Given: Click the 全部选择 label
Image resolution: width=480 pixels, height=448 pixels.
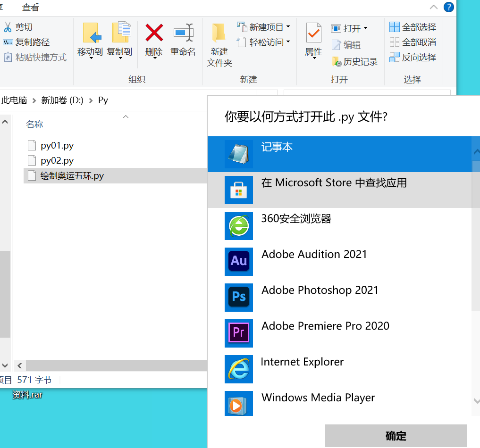Looking at the screenshot, I should coord(419,27).
